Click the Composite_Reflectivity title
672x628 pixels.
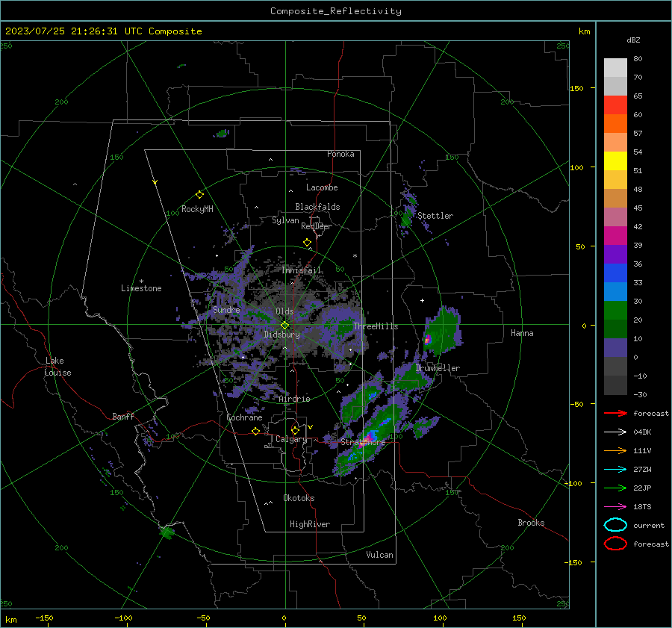point(336,11)
